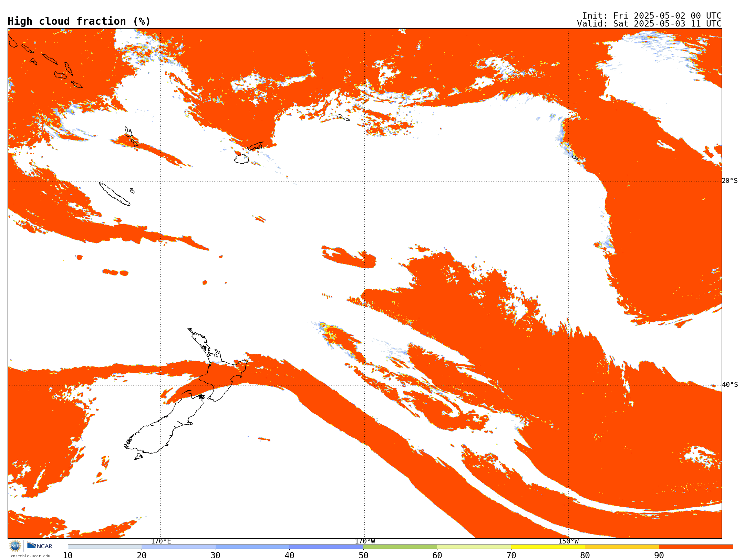The image size is (744, 560).
Task: Click the 80–90 golden-orange colorbar segment
Action: click(622, 547)
